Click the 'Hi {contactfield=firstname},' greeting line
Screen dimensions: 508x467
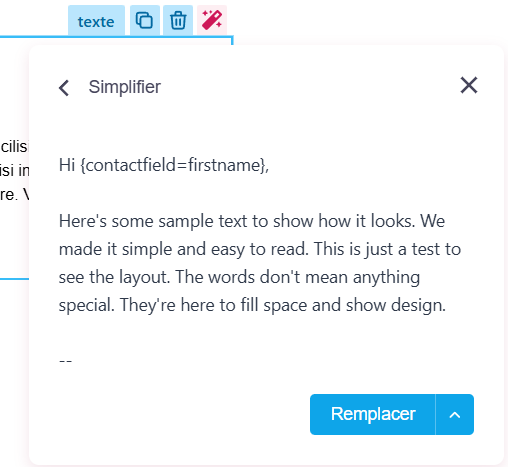(x=164, y=165)
